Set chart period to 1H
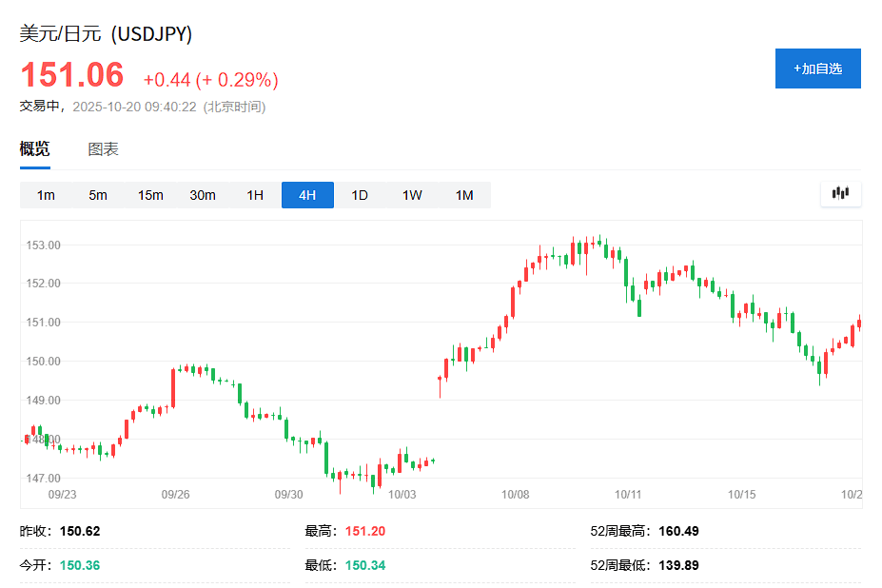The height and width of the screenshot is (588, 882). pos(255,195)
